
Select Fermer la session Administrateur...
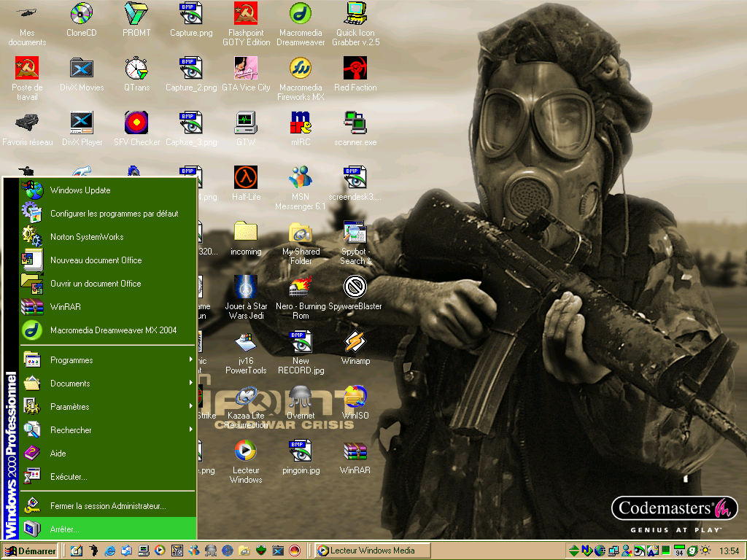coord(108,506)
